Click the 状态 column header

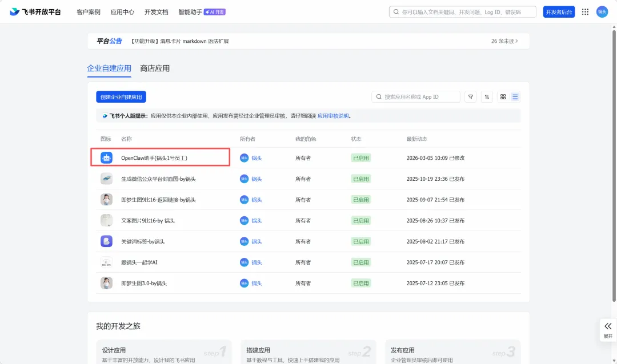click(356, 139)
